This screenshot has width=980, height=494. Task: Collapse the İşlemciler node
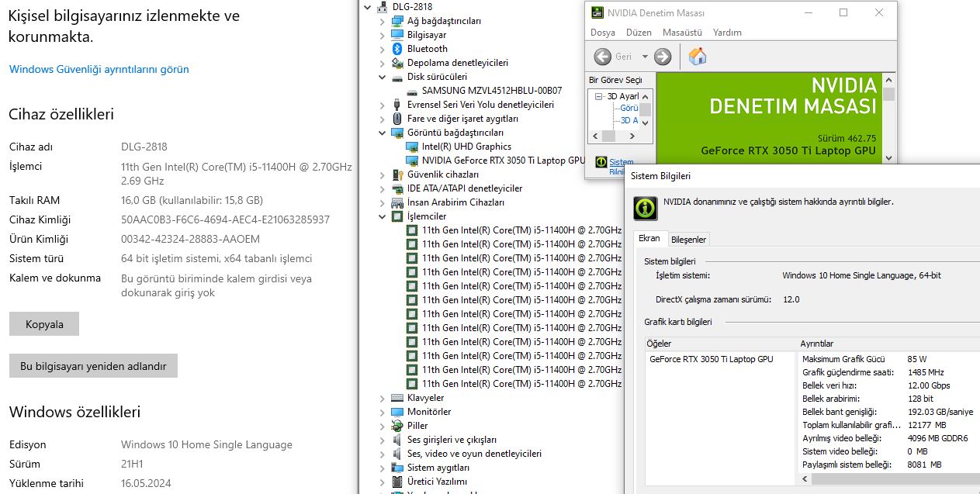pos(382,216)
